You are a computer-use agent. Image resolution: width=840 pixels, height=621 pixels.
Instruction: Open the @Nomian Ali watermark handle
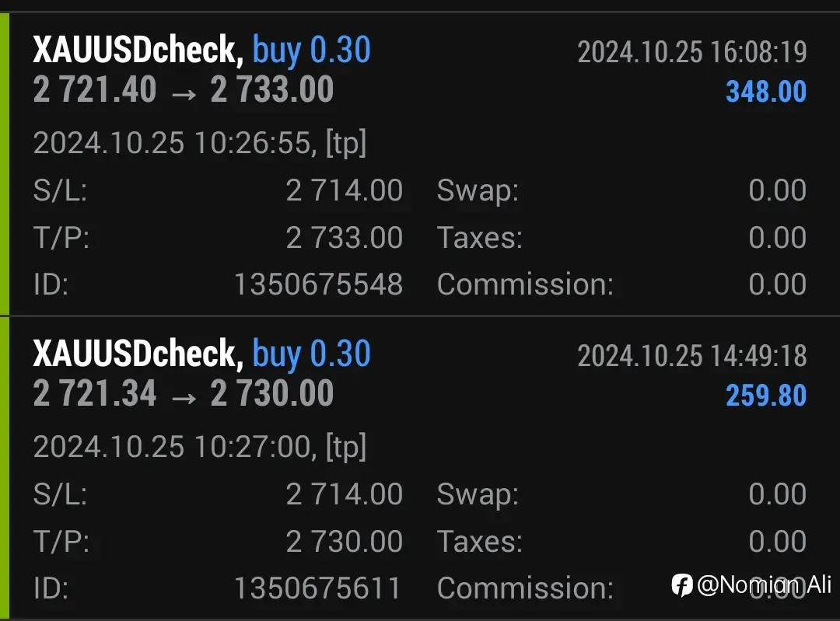coord(765,584)
